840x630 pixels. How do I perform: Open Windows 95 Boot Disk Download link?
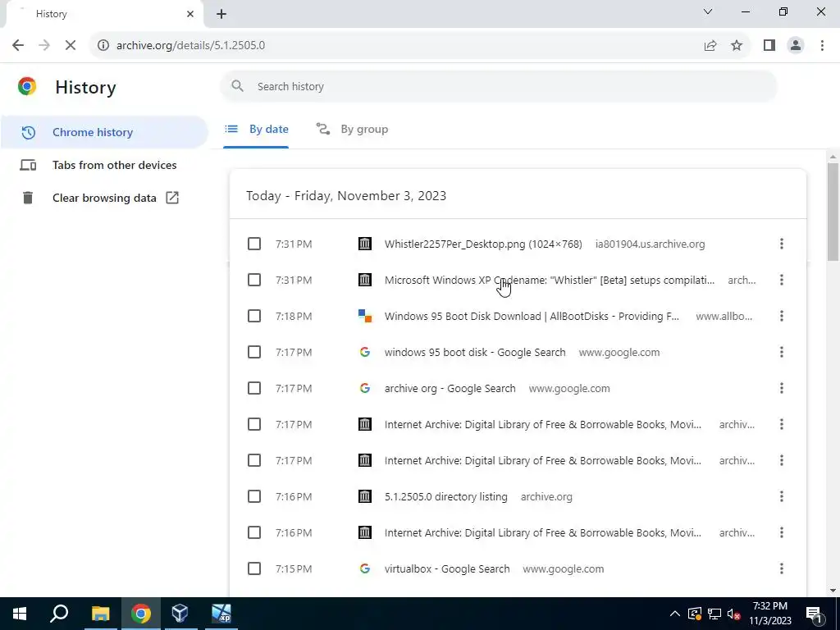pyautogui.click(x=532, y=316)
